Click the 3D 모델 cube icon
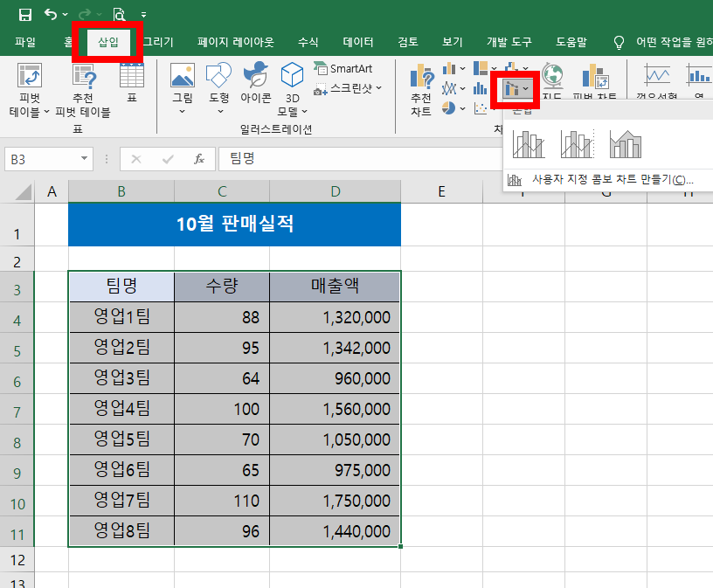 click(292, 75)
